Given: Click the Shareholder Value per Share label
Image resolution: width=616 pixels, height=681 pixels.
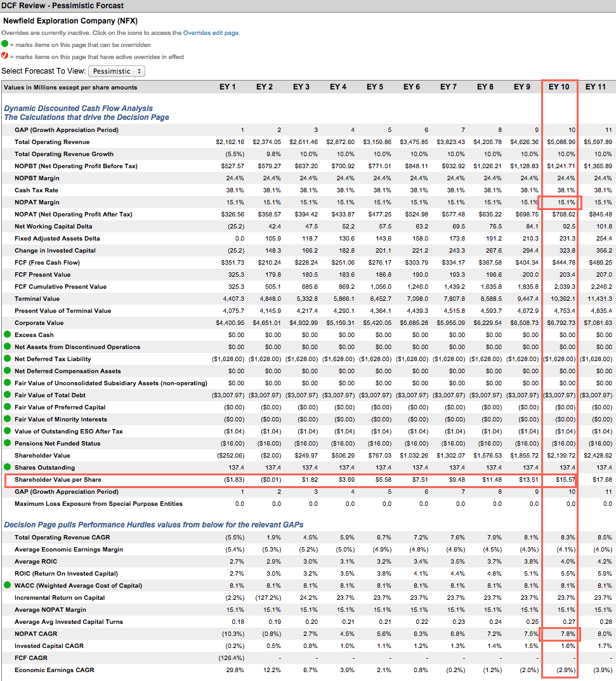Looking at the screenshot, I should [x=58, y=480].
